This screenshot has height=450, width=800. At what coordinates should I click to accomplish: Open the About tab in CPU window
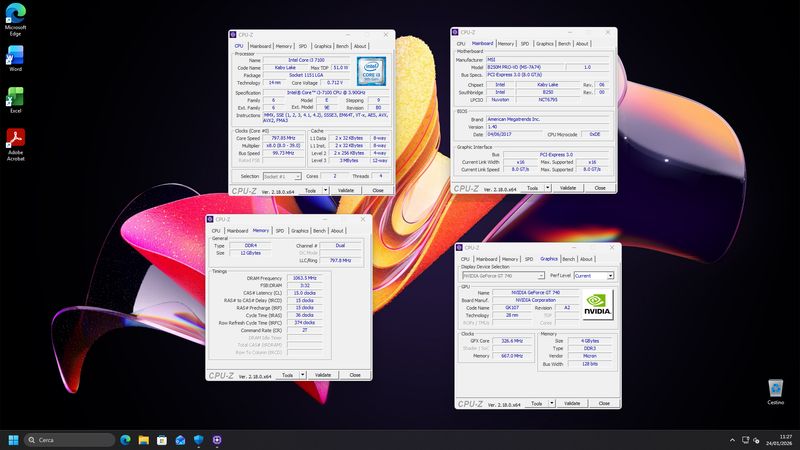point(360,46)
